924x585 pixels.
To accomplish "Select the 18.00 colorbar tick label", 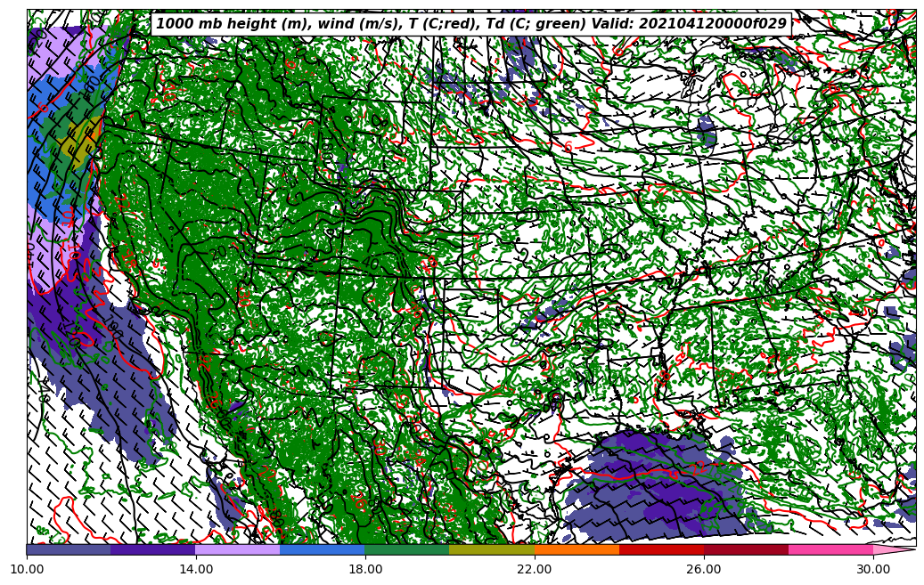I will [x=365, y=569].
